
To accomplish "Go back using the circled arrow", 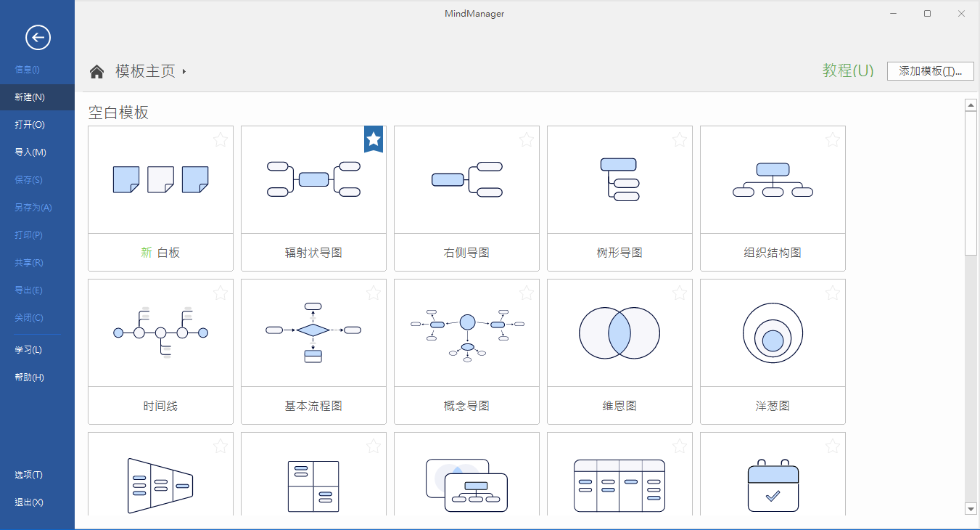I will pos(38,37).
